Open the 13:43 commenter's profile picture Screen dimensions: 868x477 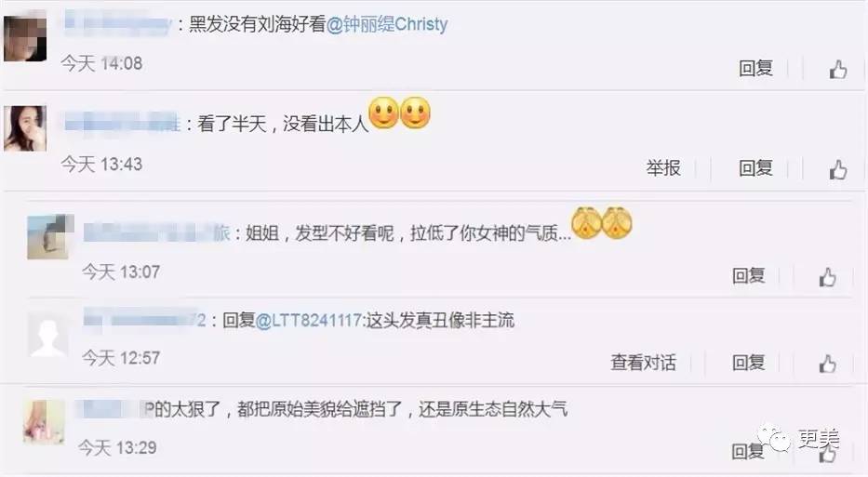[x=25, y=128]
